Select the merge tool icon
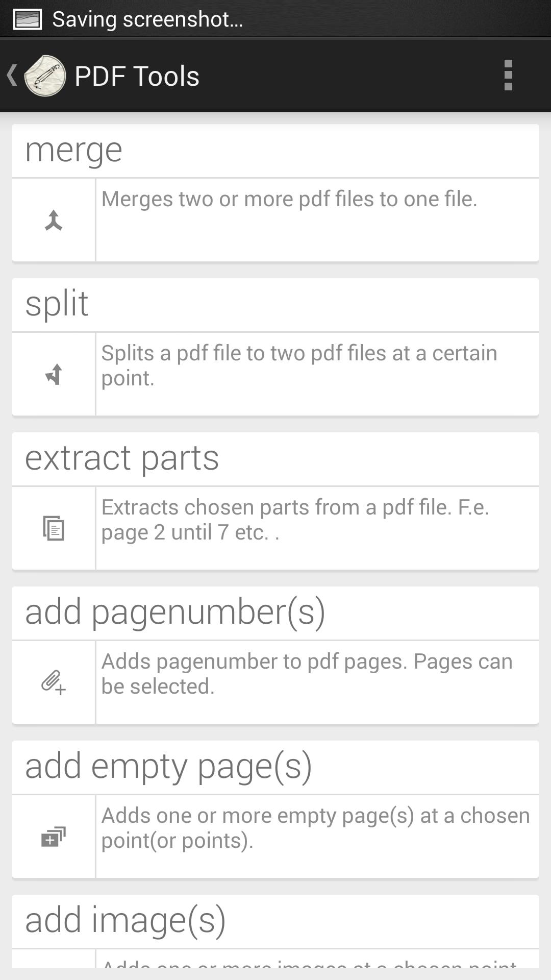551x980 pixels. [x=53, y=219]
